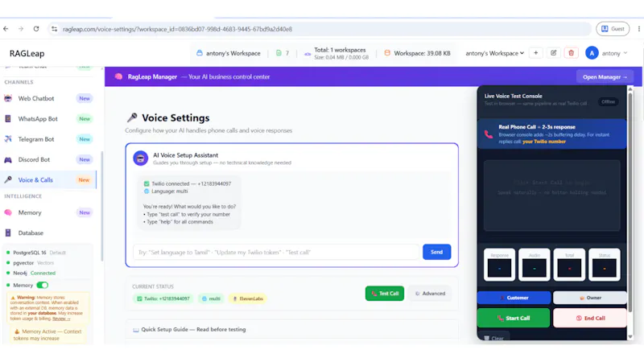Click the Offline status badge
Image resolution: width=644 pixels, height=362 pixels.
coord(608,102)
